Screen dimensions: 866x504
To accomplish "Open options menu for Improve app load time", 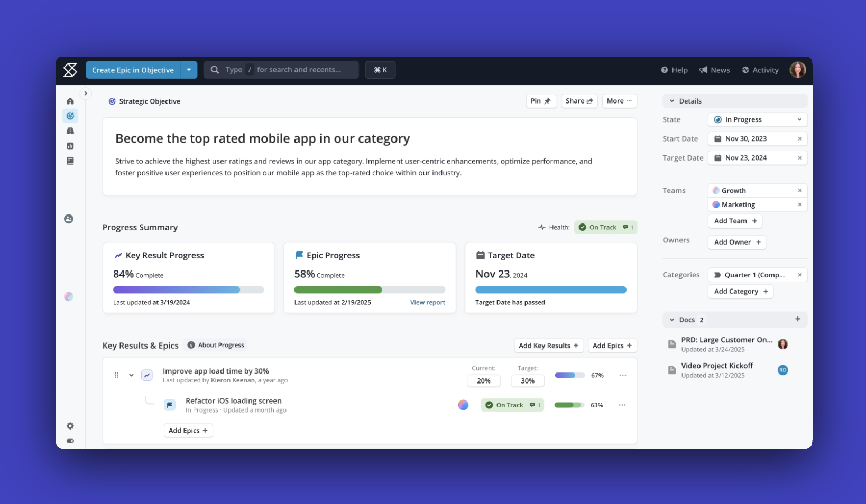I will click(x=623, y=375).
